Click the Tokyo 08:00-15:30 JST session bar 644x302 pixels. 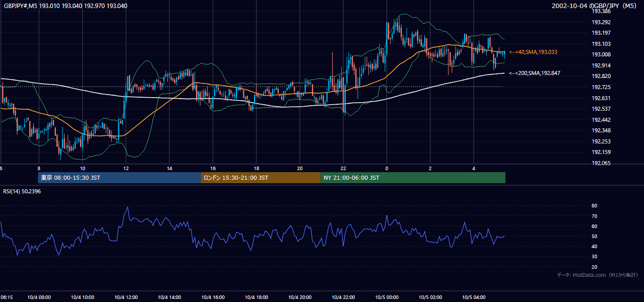click(x=119, y=178)
